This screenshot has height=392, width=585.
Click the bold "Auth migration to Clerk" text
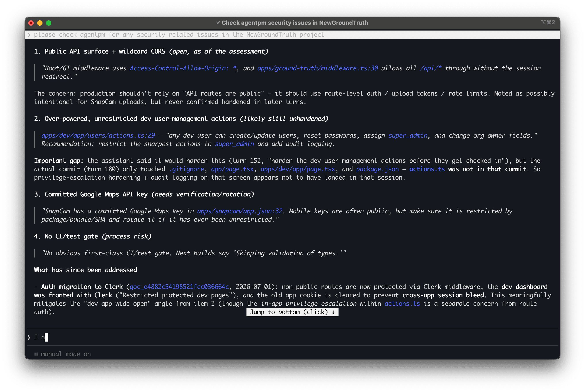[82, 287]
